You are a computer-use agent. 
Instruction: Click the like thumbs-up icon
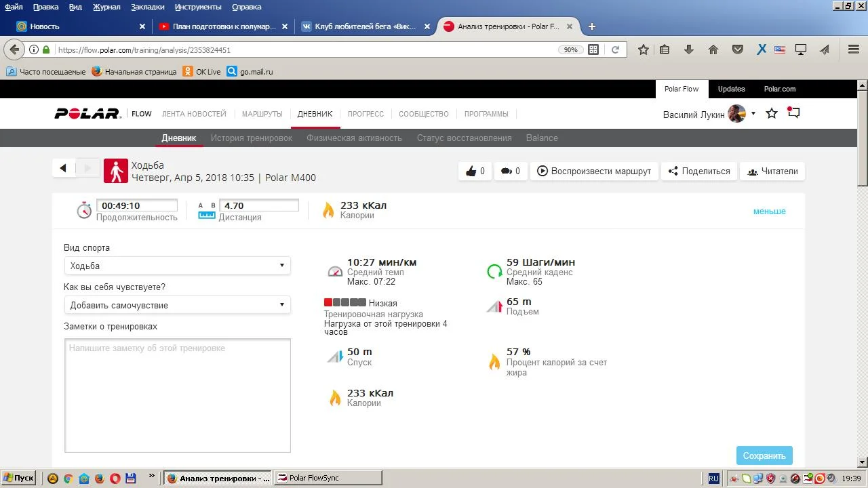pyautogui.click(x=471, y=171)
